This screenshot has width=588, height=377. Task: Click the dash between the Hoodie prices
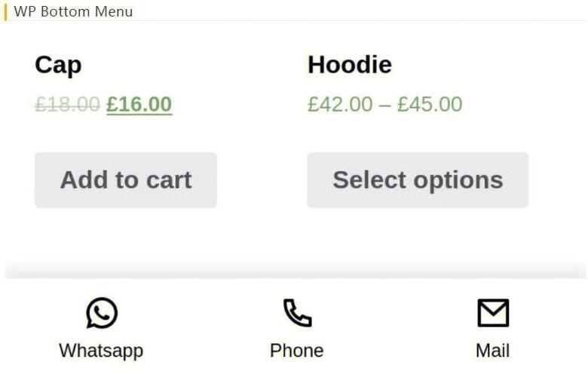click(385, 105)
